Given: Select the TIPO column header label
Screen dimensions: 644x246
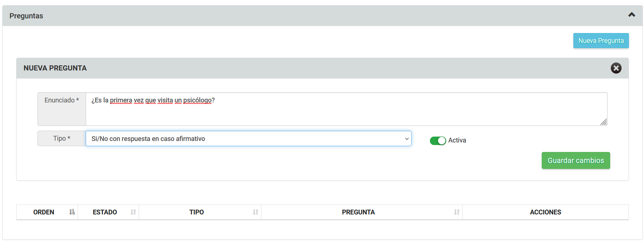Looking at the screenshot, I should (196, 212).
